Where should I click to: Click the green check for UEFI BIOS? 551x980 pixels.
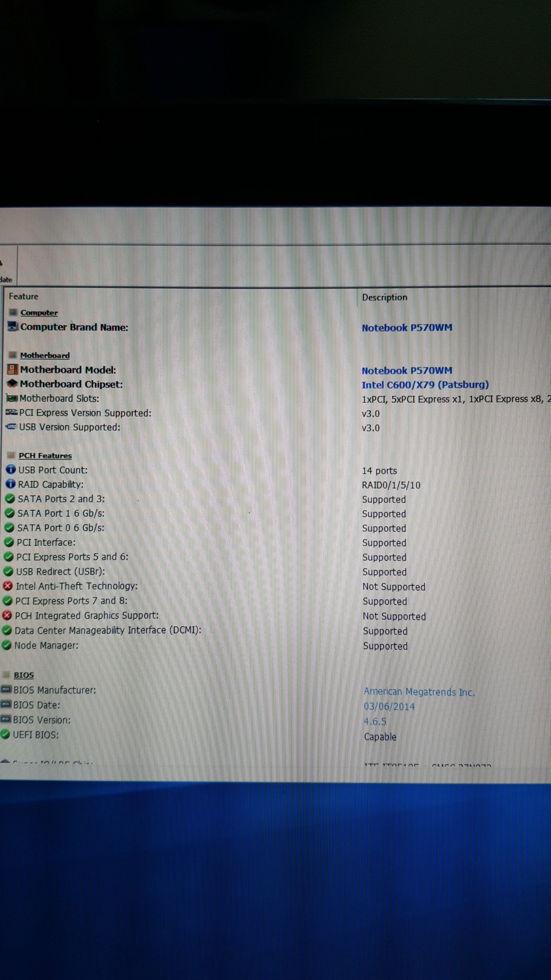click(5, 734)
